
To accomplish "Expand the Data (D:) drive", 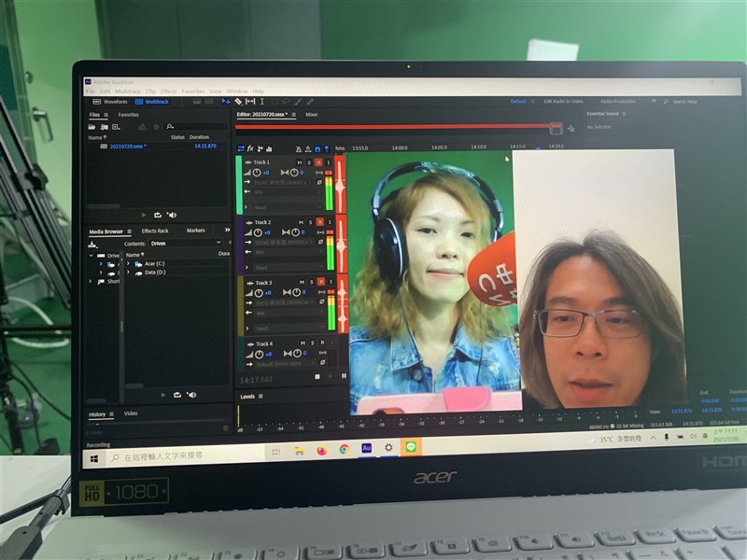I will 128,273.
